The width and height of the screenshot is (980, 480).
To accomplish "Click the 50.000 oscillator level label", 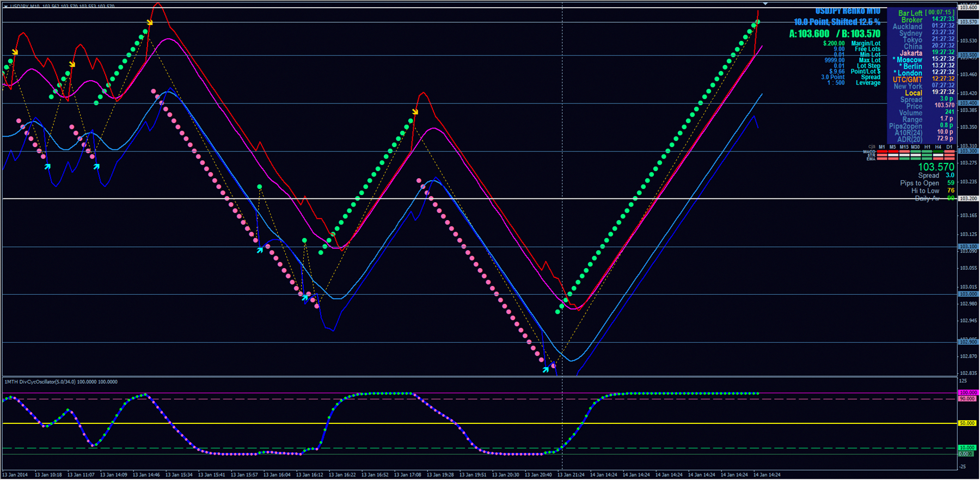I will 968,423.
